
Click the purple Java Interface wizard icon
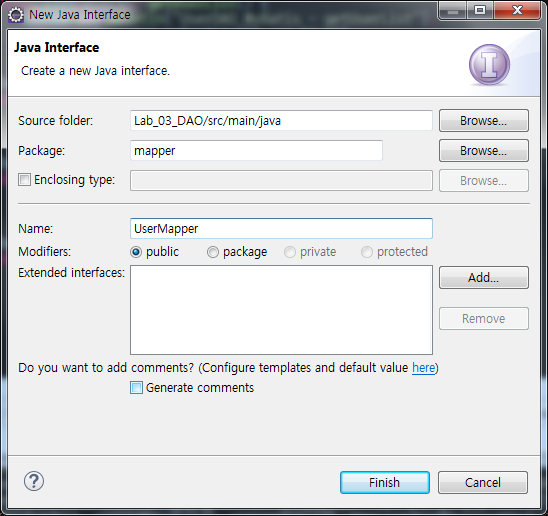tap(489, 65)
